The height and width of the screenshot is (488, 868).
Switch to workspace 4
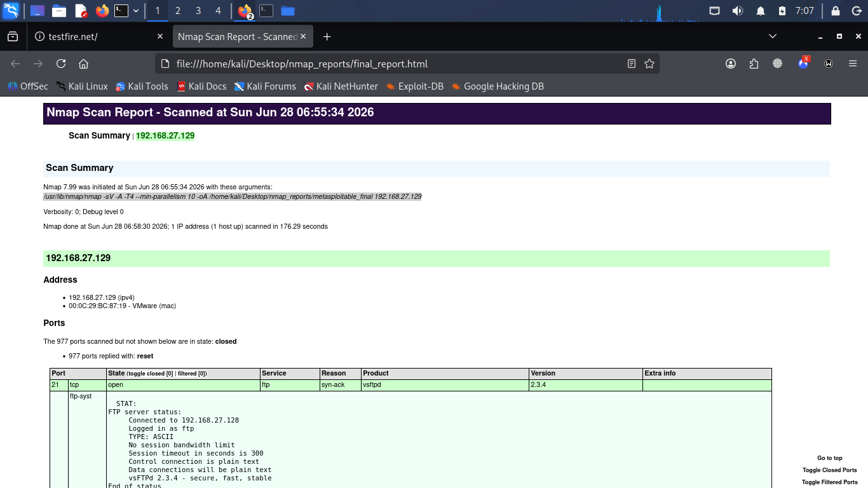tap(218, 11)
